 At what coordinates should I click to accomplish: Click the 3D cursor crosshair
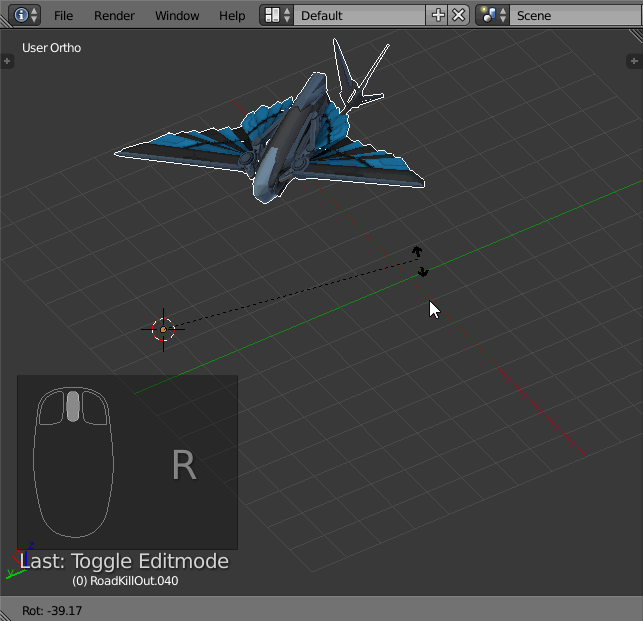coord(163,329)
